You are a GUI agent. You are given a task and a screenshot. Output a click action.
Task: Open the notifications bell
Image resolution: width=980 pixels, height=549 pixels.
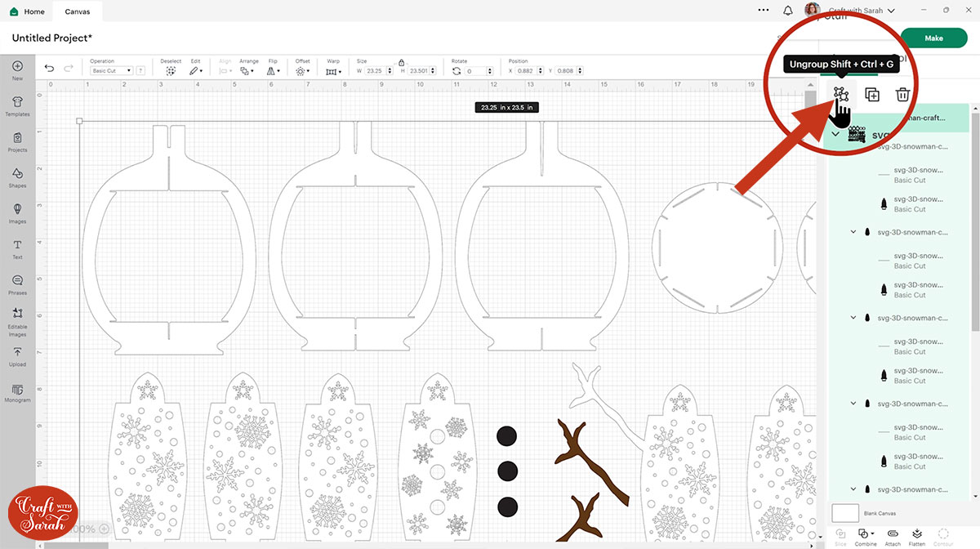788,11
